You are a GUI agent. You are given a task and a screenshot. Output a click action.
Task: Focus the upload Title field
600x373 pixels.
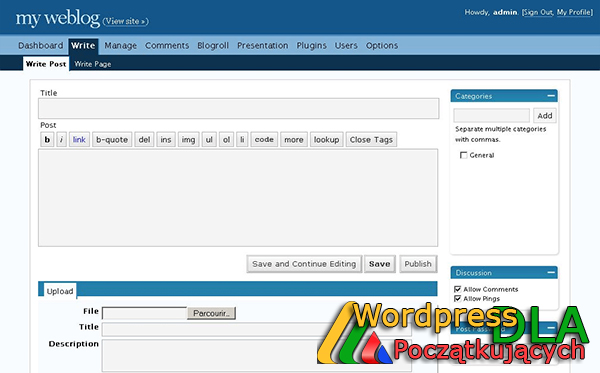coord(256,329)
